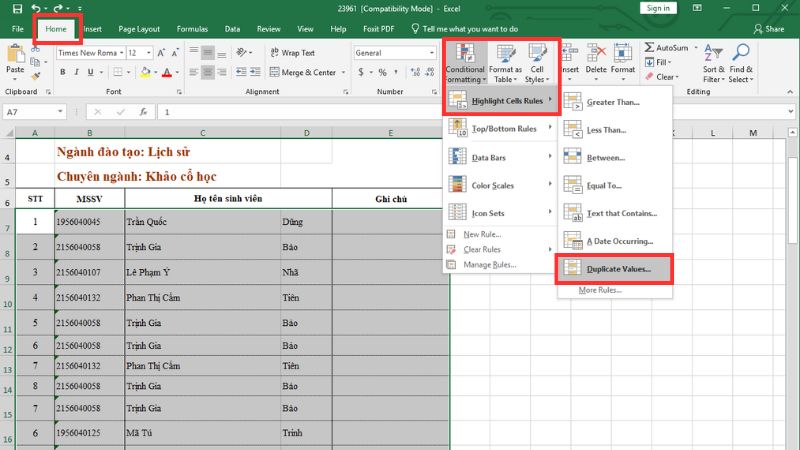Open the Page Layout ribbon tab
This screenshot has width=800, height=450.
coord(138,29)
